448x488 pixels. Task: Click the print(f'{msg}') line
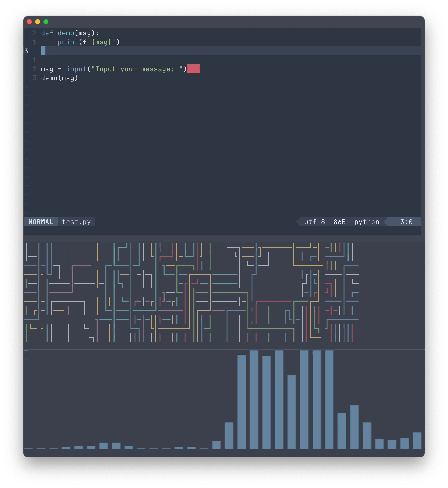click(89, 42)
